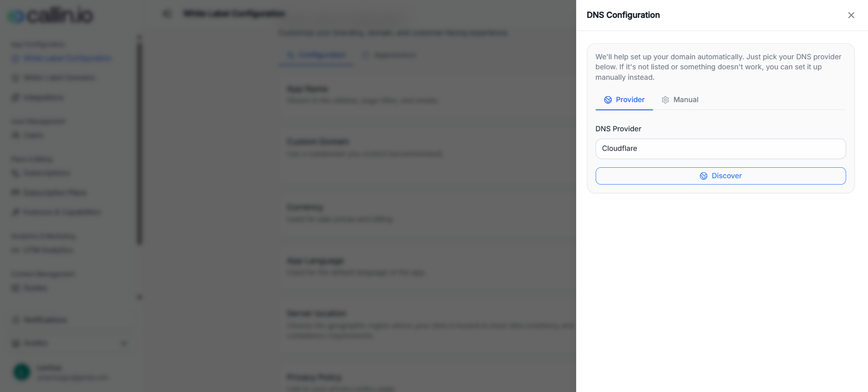
Task: Click the UTM Analytics chart icon
Action: pos(15,250)
